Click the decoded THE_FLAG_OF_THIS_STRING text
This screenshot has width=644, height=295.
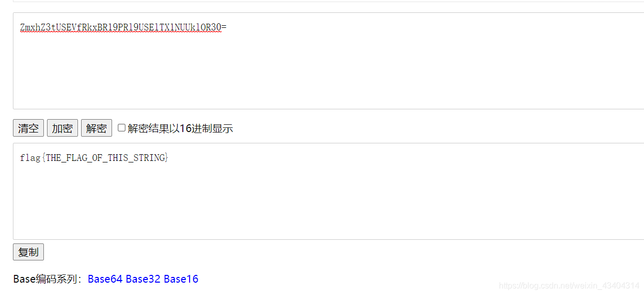pos(105,158)
